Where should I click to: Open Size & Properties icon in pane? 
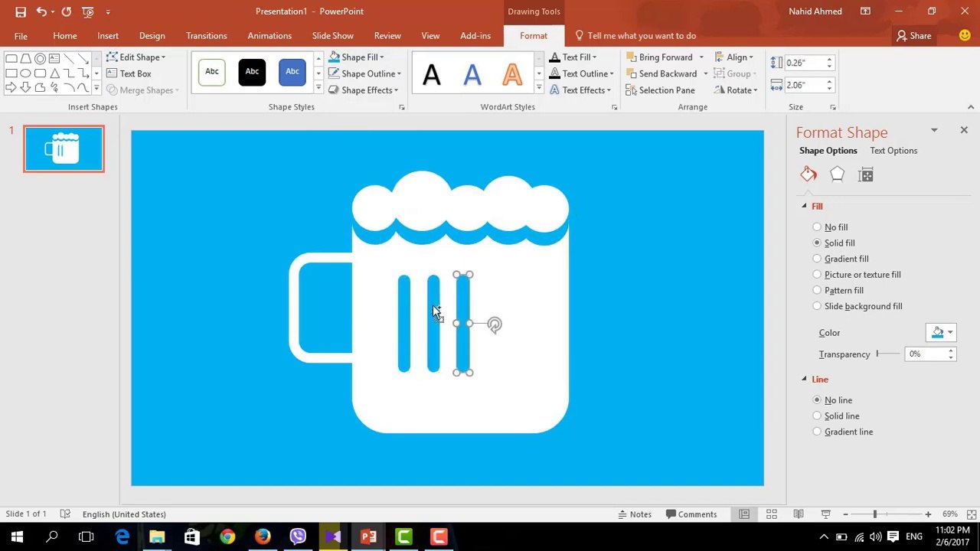pos(866,175)
